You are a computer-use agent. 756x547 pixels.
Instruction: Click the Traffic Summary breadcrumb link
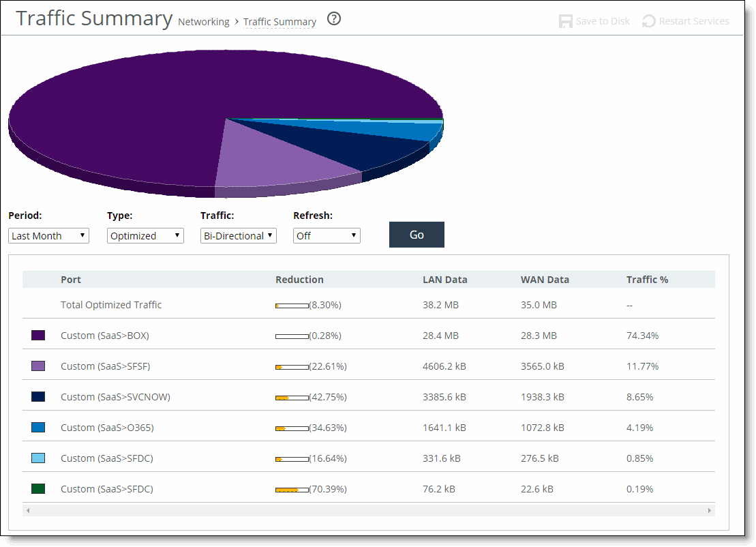(279, 22)
